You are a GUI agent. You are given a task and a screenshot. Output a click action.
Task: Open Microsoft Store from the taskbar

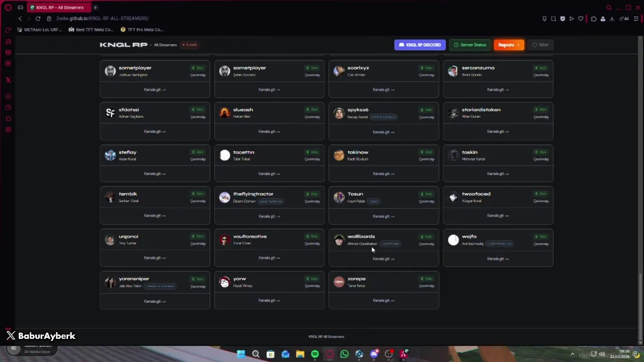[x=270, y=354]
